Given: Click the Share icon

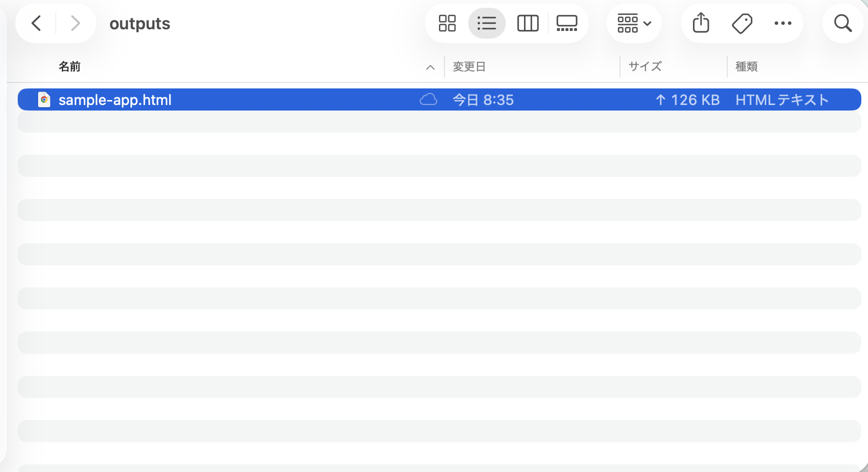Looking at the screenshot, I should pyautogui.click(x=701, y=23).
